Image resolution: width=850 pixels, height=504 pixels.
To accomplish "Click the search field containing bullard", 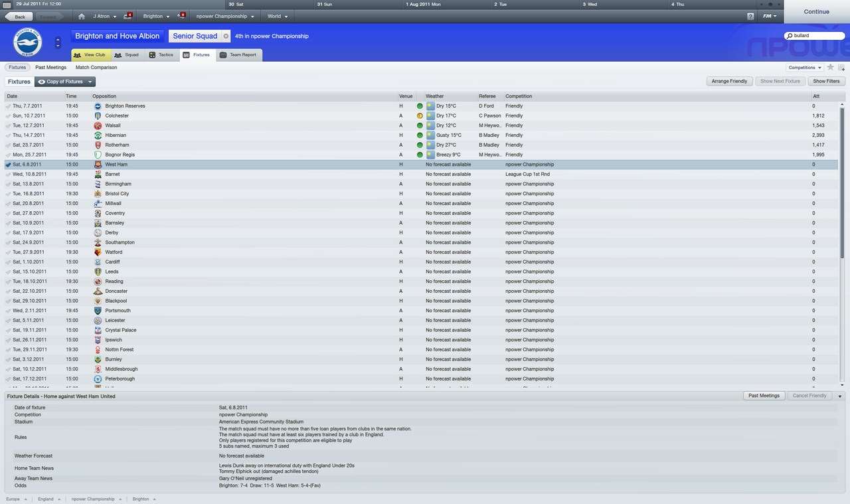I will point(815,36).
